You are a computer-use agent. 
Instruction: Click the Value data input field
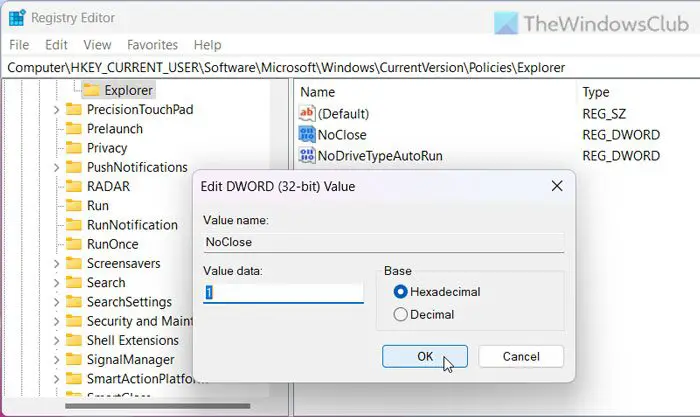click(283, 293)
